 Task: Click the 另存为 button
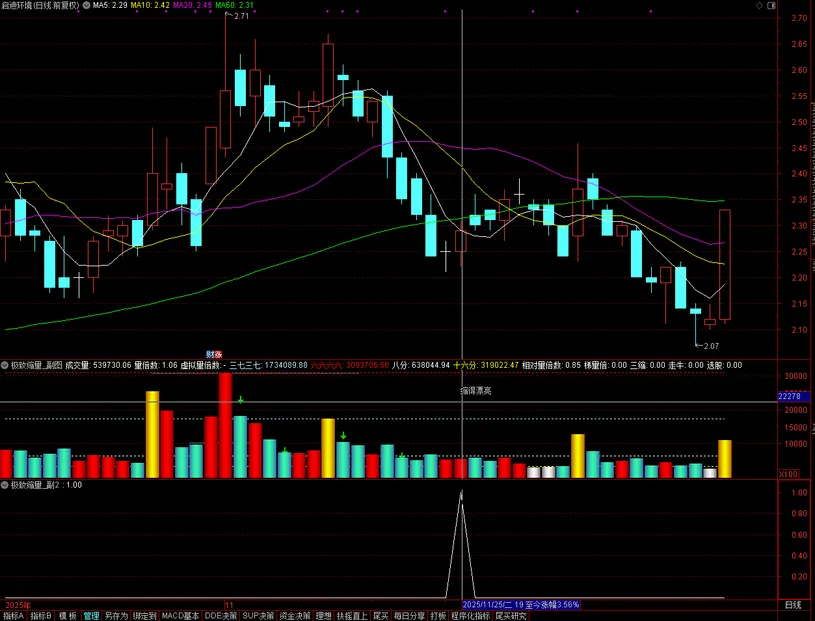[x=116, y=616]
